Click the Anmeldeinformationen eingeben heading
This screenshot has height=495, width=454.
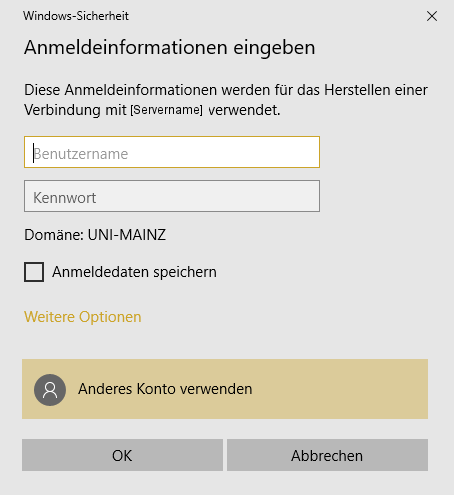tap(170, 48)
